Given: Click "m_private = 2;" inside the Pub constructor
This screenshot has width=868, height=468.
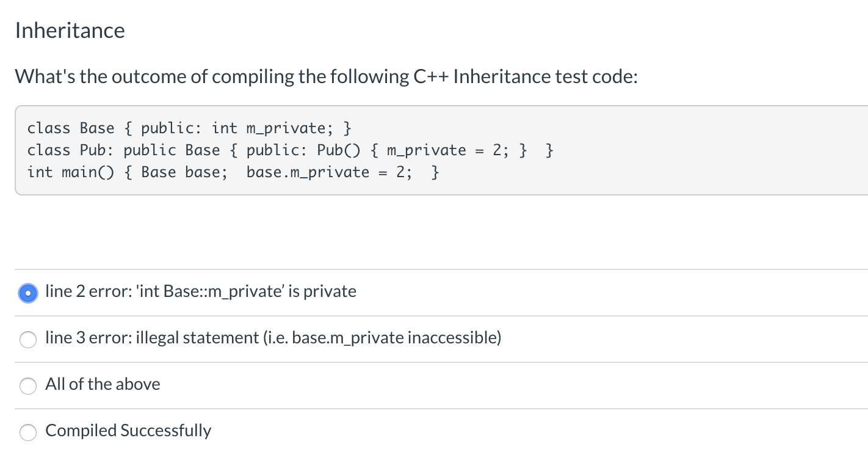Looking at the screenshot, I should [452, 150].
